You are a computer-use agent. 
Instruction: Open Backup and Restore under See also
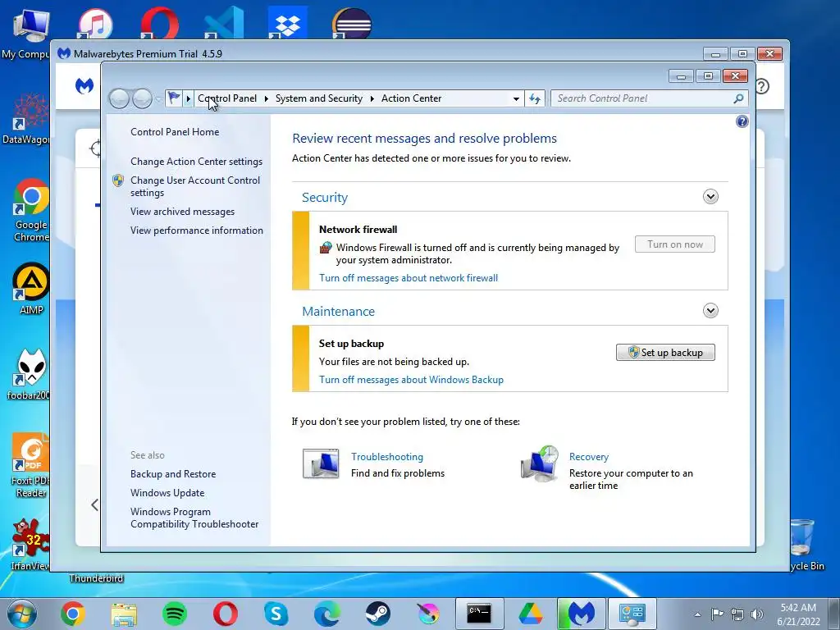point(173,474)
